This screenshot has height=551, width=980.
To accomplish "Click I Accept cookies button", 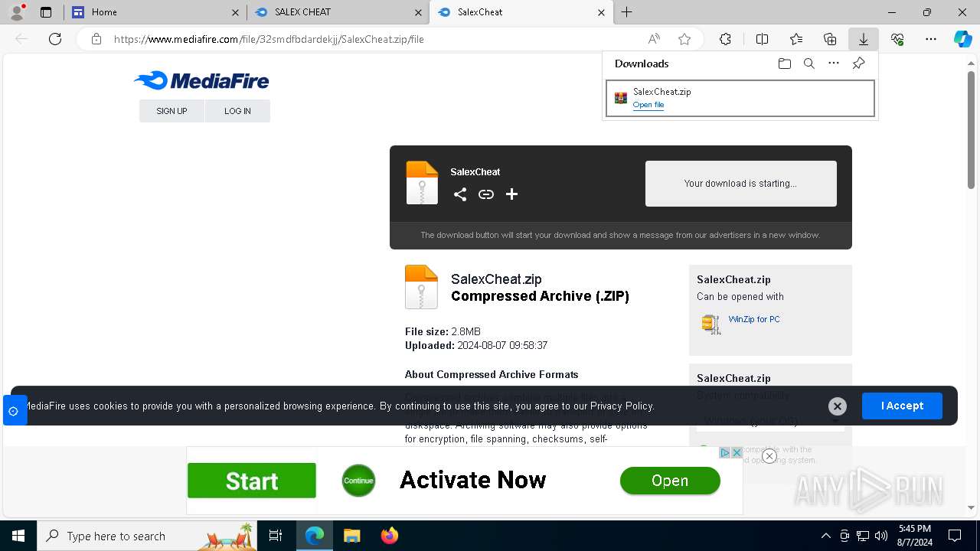I will click(x=902, y=406).
